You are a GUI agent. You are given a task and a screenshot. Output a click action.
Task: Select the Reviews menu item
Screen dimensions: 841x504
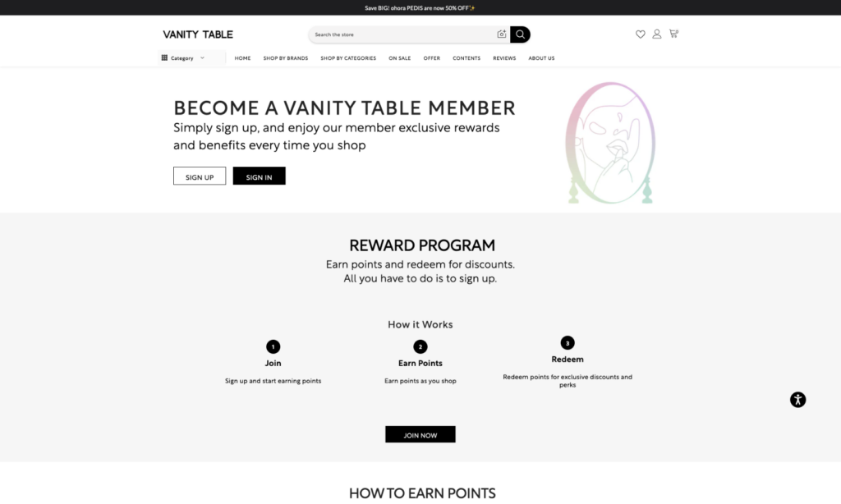pyautogui.click(x=504, y=58)
